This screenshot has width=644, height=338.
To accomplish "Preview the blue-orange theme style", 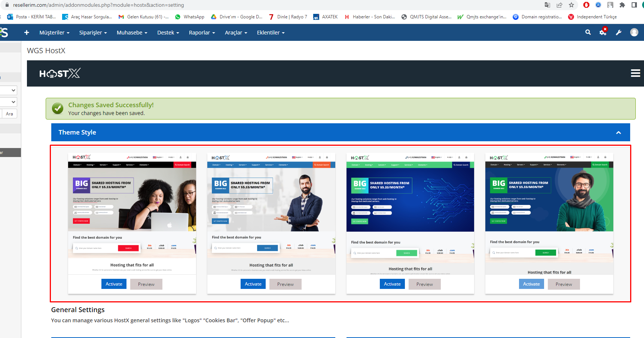I will point(286,284).
